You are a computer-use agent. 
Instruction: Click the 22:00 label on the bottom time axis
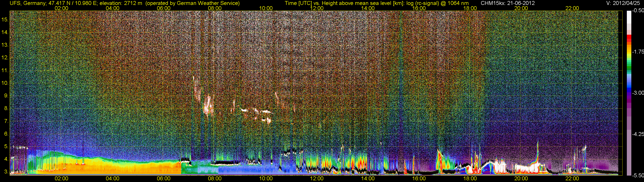tap(572, 179)
